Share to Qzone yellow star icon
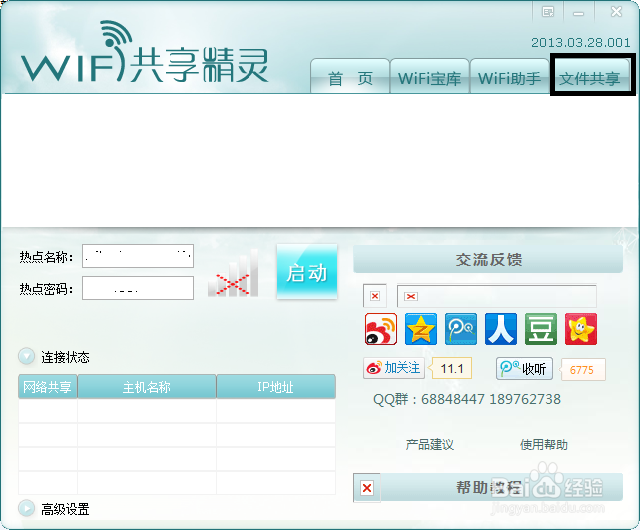 point(420,329)
